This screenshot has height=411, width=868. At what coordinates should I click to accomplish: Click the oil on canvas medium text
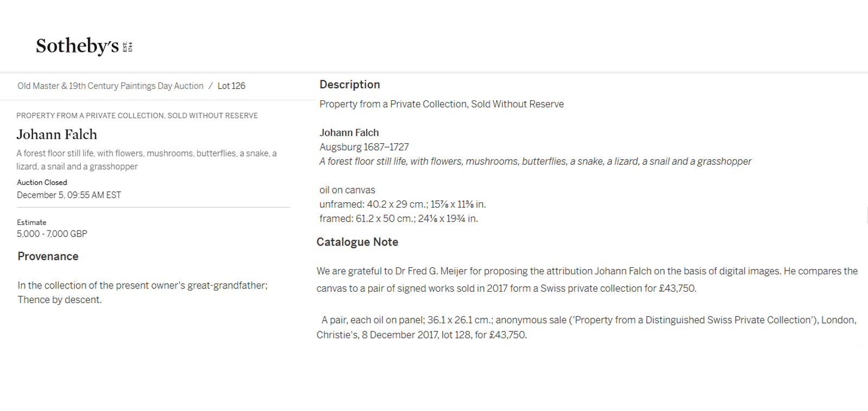click(x=347, y=190)
